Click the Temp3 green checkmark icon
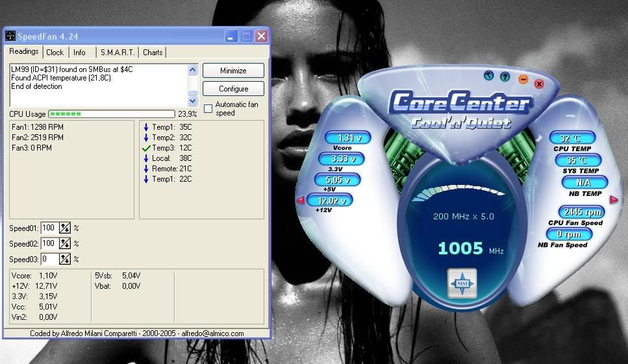The width and height of the screenshot is (628, 364). (x=146, y=148)
